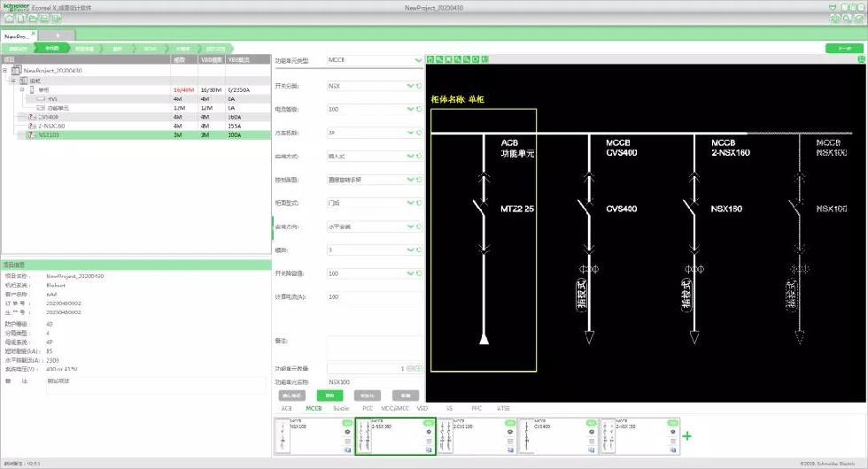This screenshot has height=469, width=868.
Task: Click the gear icon on the NSX100 card
Action: pos(347,433)
